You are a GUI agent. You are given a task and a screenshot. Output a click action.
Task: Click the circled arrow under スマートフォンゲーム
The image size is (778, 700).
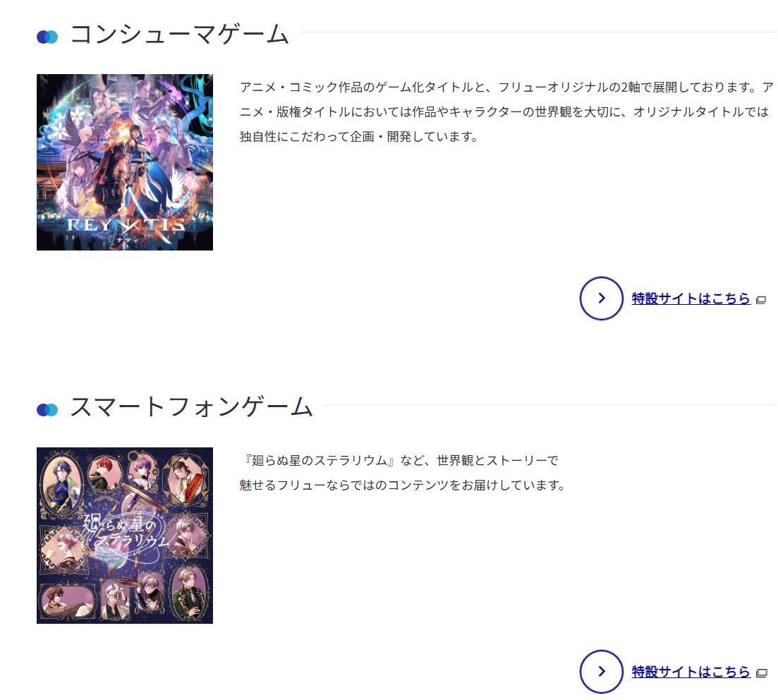tap(601, 671)
